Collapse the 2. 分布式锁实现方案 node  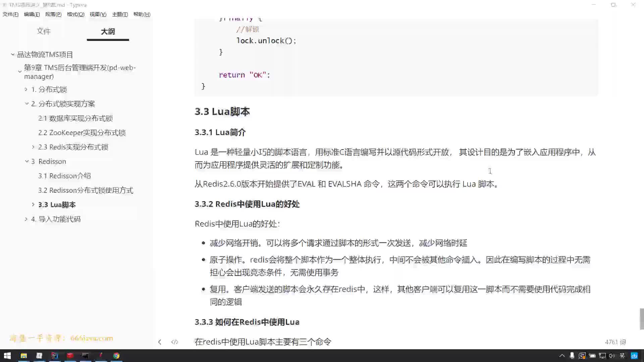tap(26, 104)
